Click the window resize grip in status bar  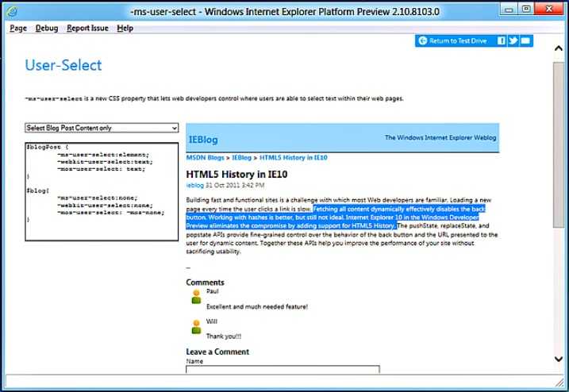559,382
